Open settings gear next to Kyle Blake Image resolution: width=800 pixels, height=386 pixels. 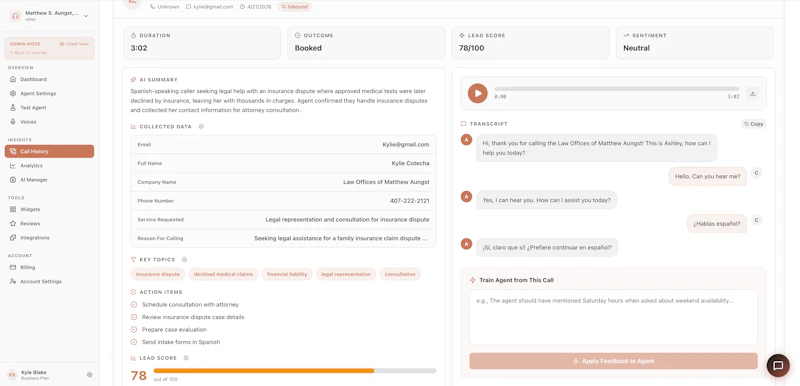pyautogui.click(x=89, y=375)
